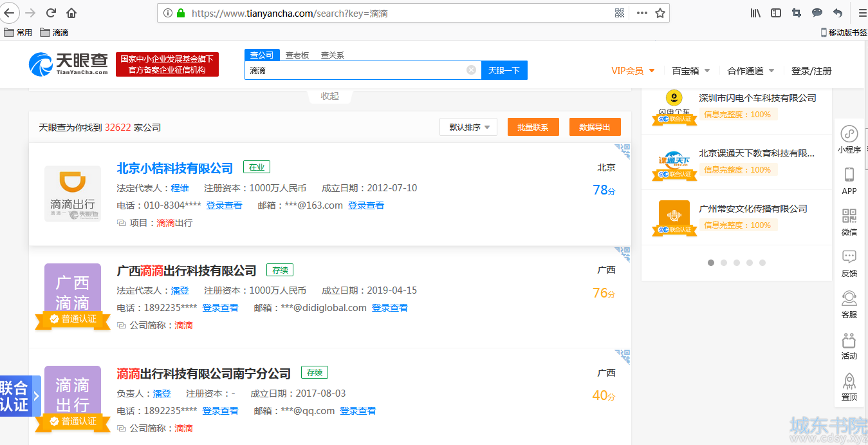Screen dimensions: 868x445
Task: Click the undo arrow toolbar icon
Action: (837, 13)
